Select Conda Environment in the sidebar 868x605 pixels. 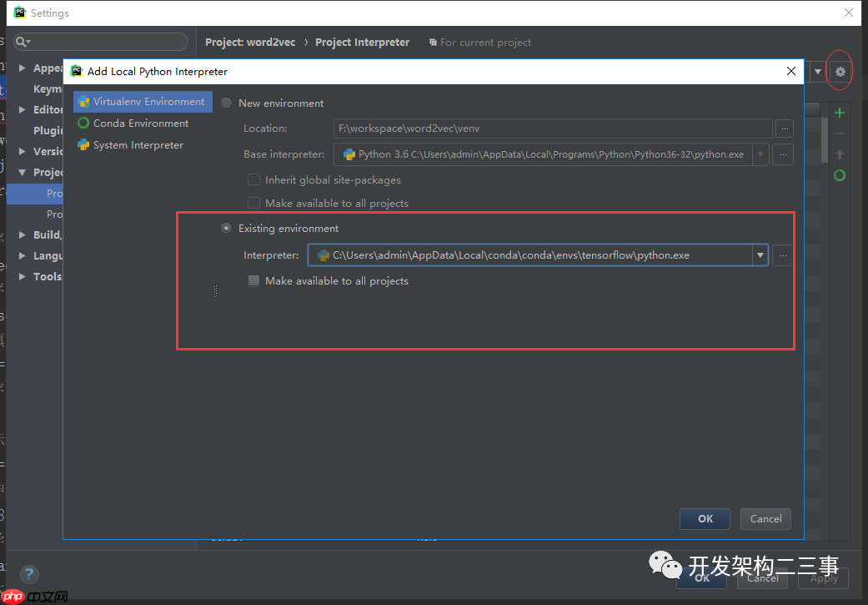pyautogui.click(x=143, y=123)
